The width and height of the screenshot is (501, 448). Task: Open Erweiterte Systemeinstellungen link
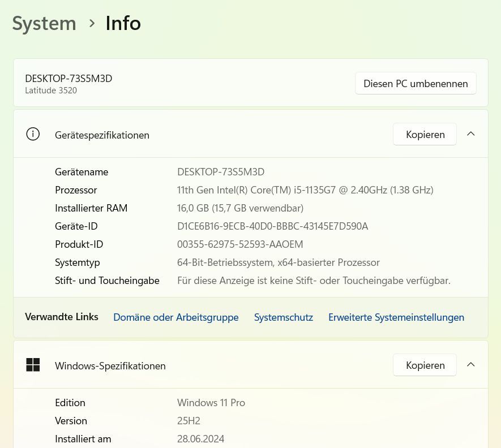click(x=396, y=317)
